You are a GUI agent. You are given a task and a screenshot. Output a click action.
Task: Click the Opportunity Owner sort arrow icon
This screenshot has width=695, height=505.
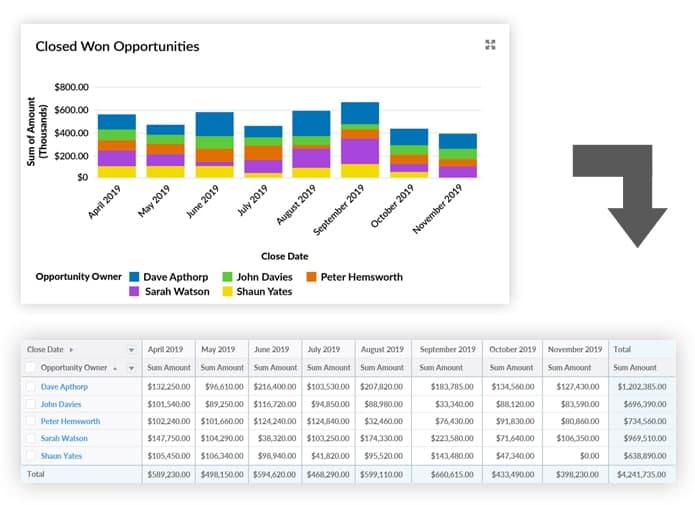113,368
